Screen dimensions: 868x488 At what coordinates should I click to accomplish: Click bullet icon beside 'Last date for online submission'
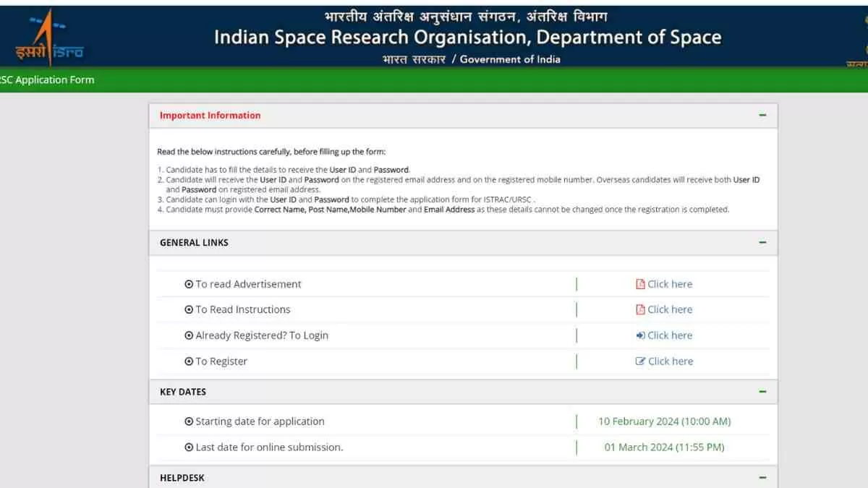(x=189, y=448)
